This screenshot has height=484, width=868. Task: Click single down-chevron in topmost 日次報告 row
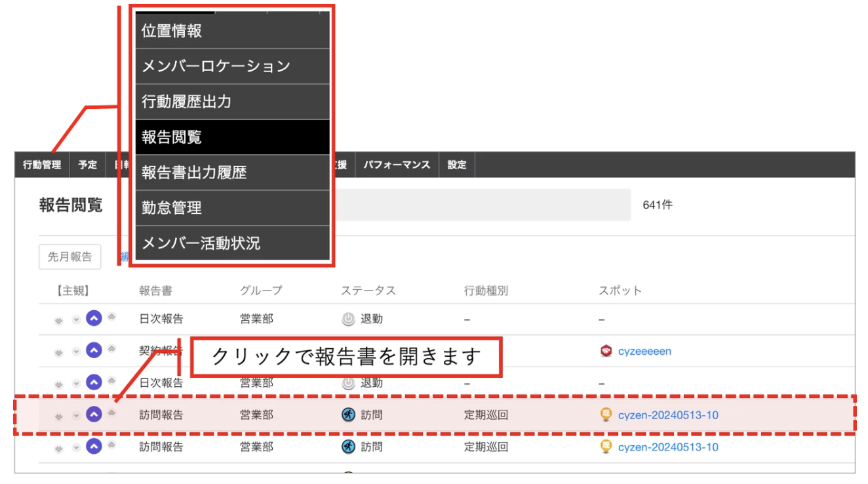pyautogui.click(x=75, y=320)
